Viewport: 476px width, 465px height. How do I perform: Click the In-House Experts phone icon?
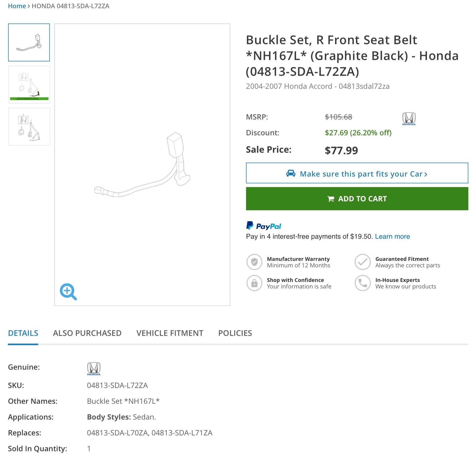pos(363,283)
